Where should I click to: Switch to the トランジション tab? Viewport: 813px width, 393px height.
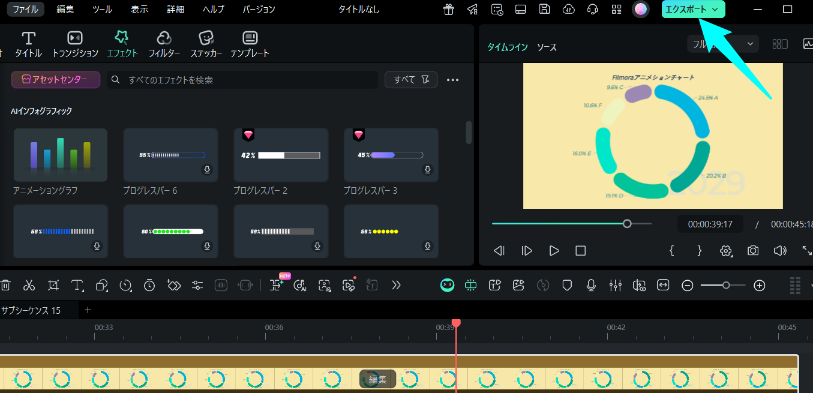(75, 44)
